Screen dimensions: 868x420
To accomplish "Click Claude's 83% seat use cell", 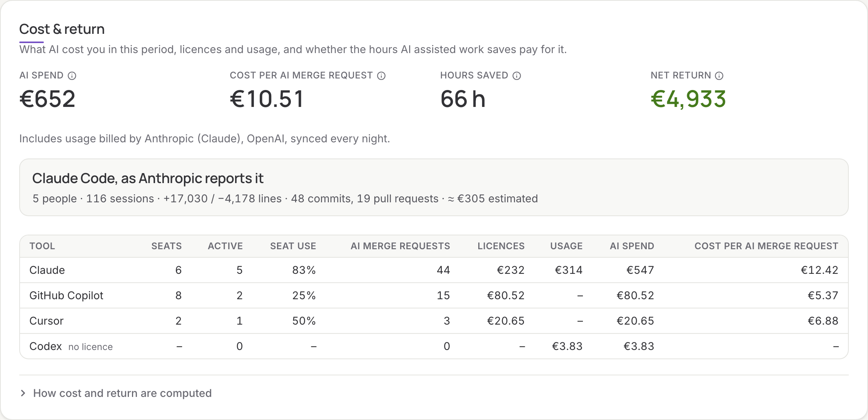I will [x=304, y=270].
